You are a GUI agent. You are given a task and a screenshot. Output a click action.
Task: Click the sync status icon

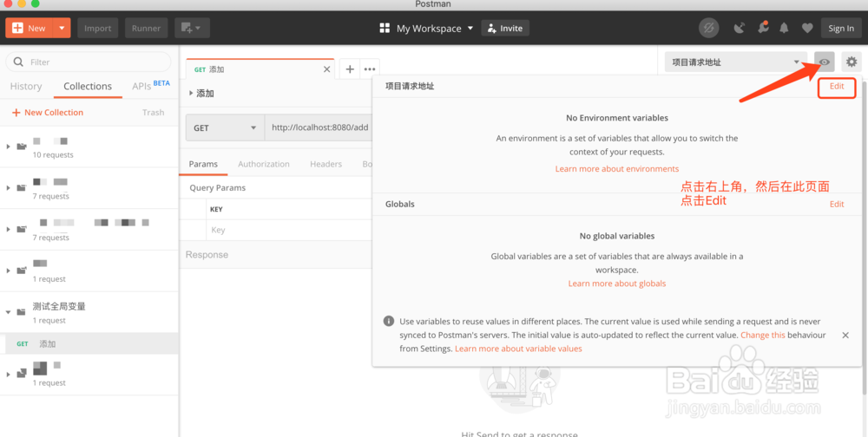coord(708,28)
